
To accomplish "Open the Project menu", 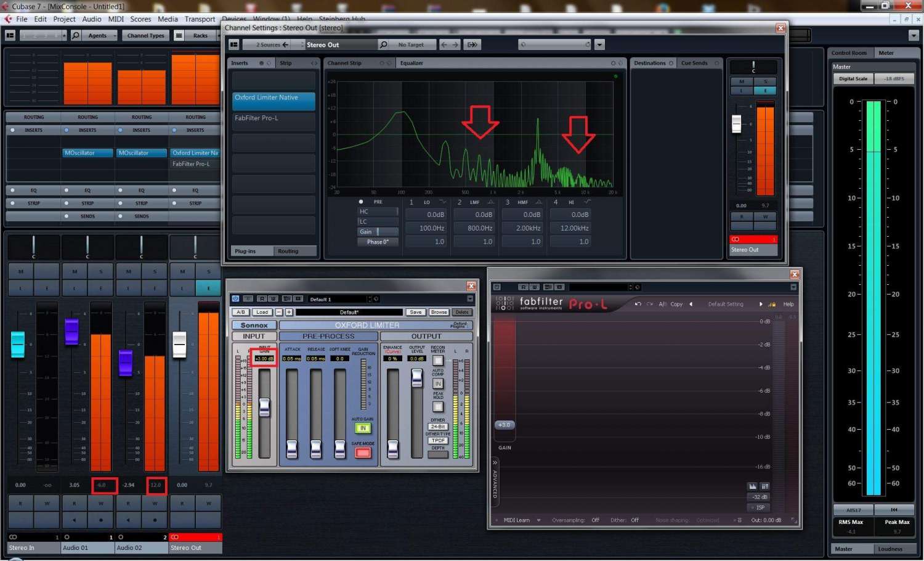I will (x=64, y=19).
